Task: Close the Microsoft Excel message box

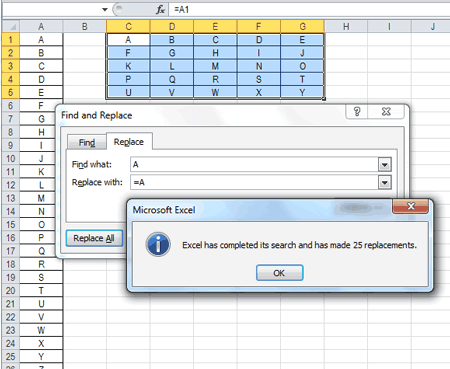Action: [411, 206]
